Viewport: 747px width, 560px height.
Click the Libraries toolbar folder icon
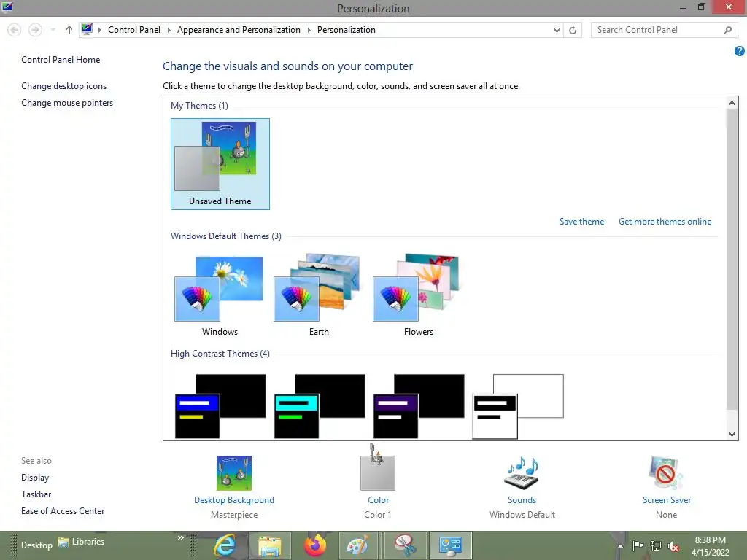63,542
